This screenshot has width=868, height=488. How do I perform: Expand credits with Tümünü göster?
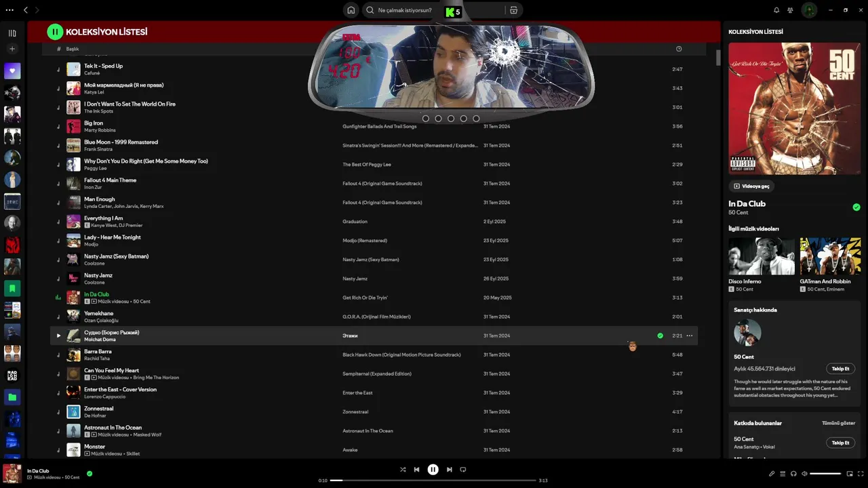point(838,423)
